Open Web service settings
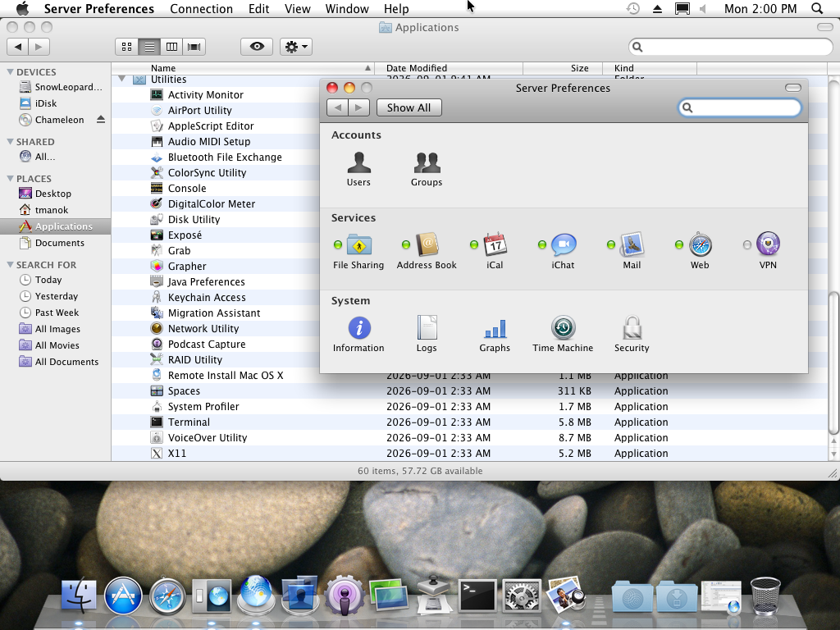The height and width of the screenshot is (630, 840). click(700, 251)
